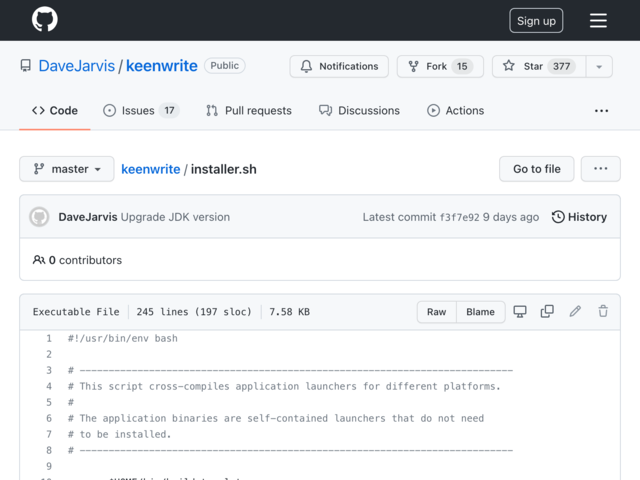Show more repository tabs ellipsis

(601, 111)
